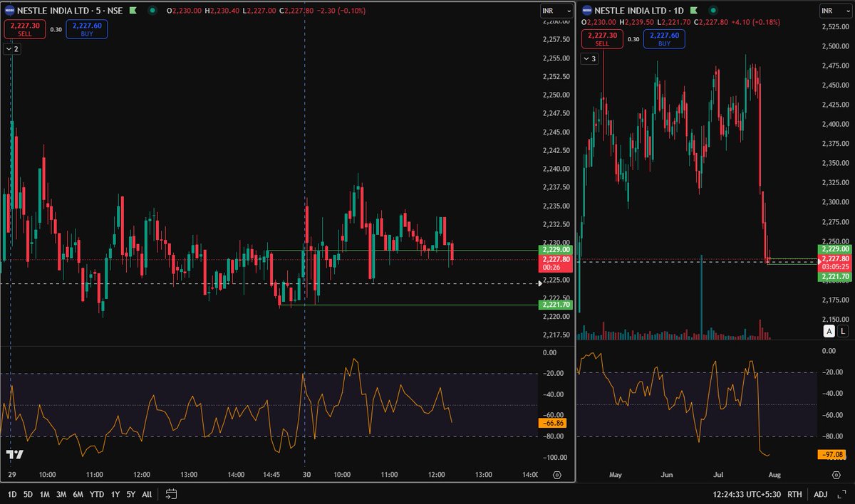Viewport: 855px width, 504px height.
Task: Click 'Jun' label on 1D time axis
Action: click(667, 474)
